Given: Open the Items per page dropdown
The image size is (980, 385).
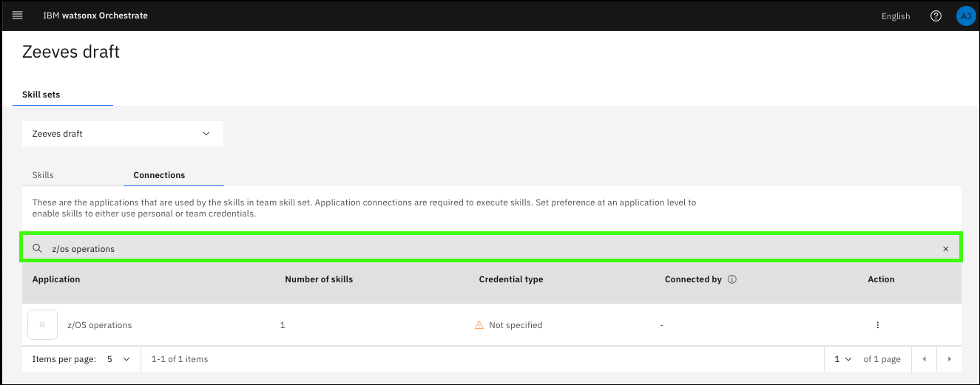Looking at the screenshot, I should (x=118, y=359).
